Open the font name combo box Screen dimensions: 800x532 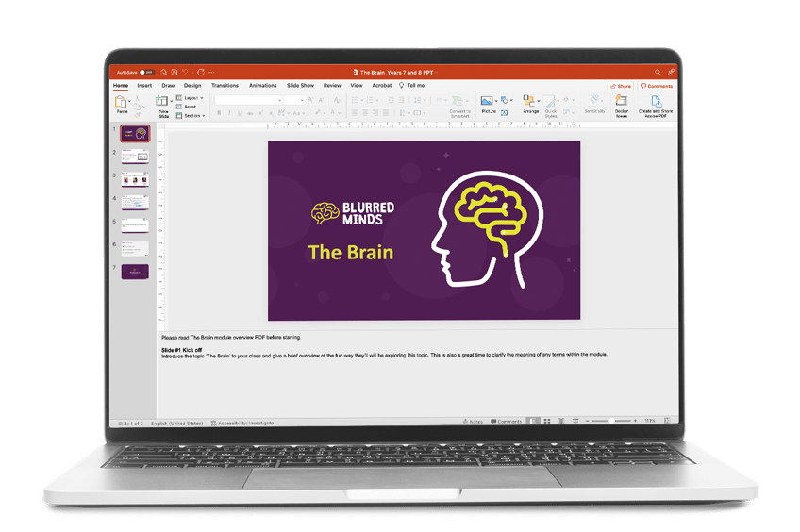point(248,100)
